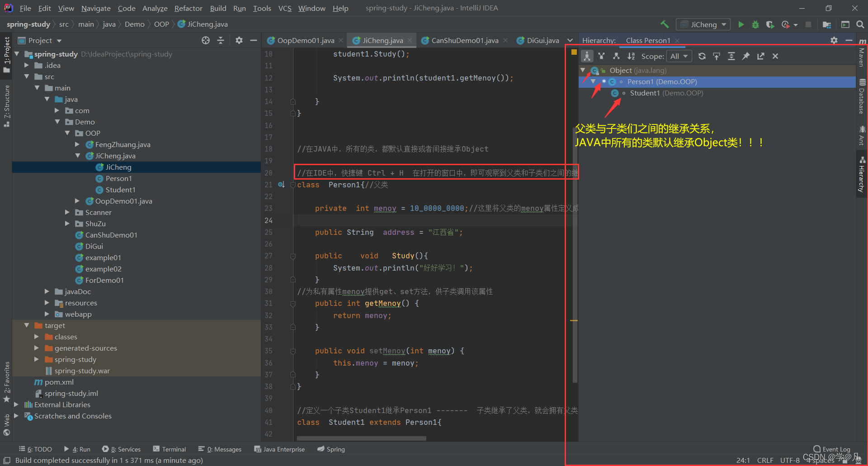This screenshot has height=466, width=868.
Task: Close the JiCheng.java editor tab
Action: coord(410,40)
